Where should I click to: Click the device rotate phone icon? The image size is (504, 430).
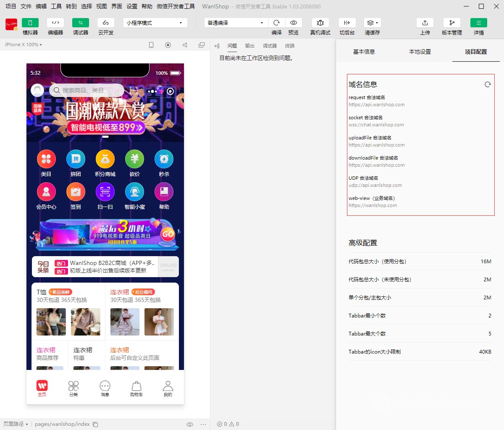[x=151, y=45]
